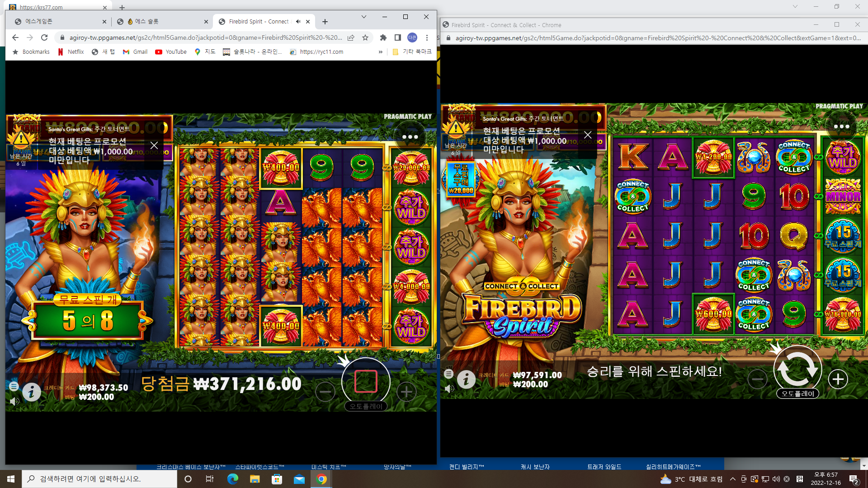The width and height of the screenshot is (868, 488).
Task: Go forward in the left Chrome window
Action: tap(30, 38)
